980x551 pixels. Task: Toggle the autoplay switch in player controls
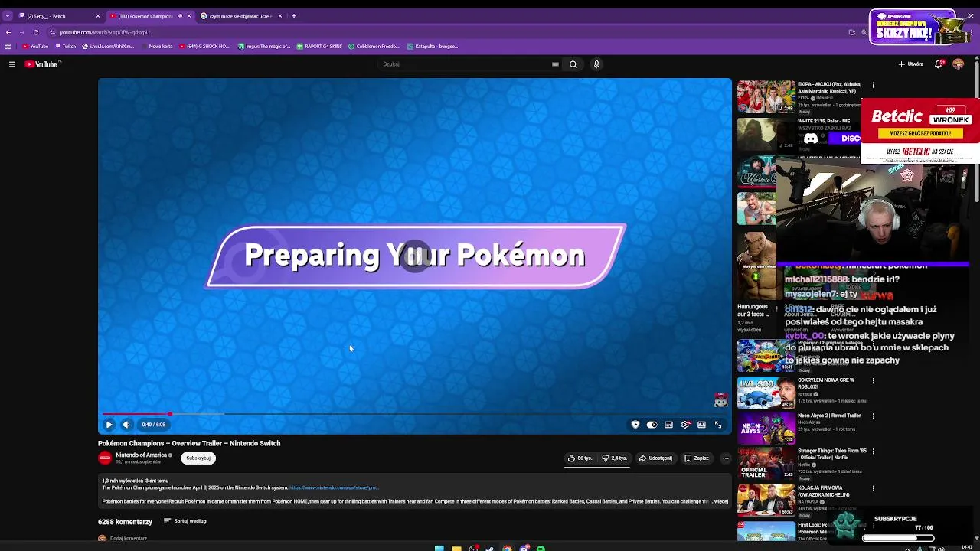point(652,425)
